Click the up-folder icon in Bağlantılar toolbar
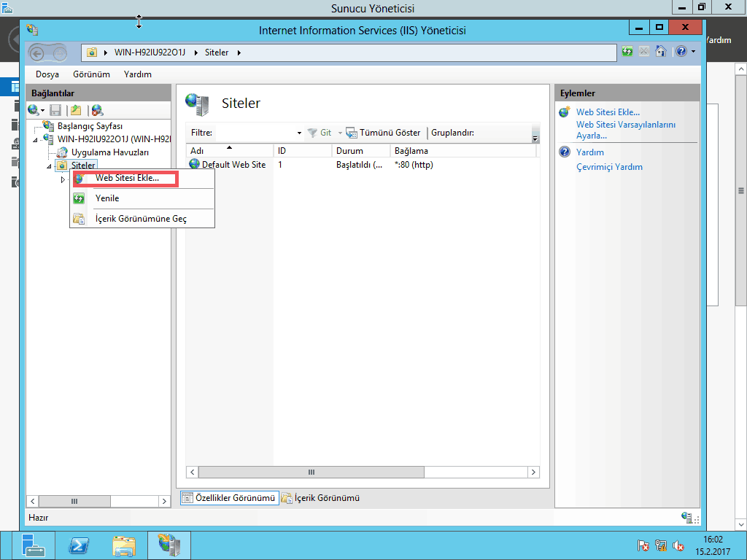The height and width of the screenshot is (560, 747). [x=75, y=110]
